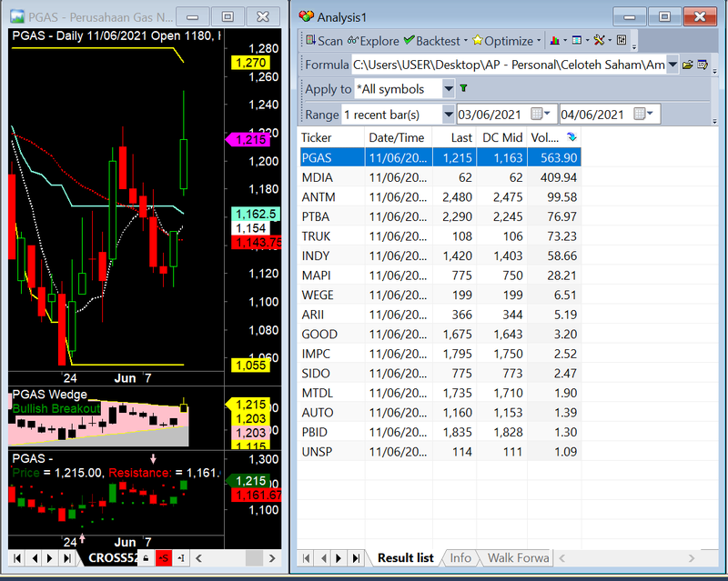Select the TRUK ticker row
The image size is (728, 581).
pyautogui.click(x=440, y=236)
